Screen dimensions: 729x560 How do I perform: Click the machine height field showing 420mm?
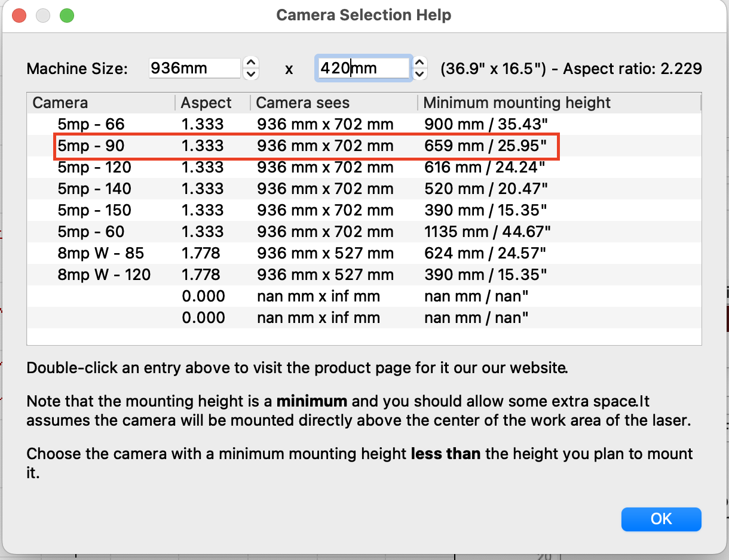pyautogui.click(x=363, y=68)
